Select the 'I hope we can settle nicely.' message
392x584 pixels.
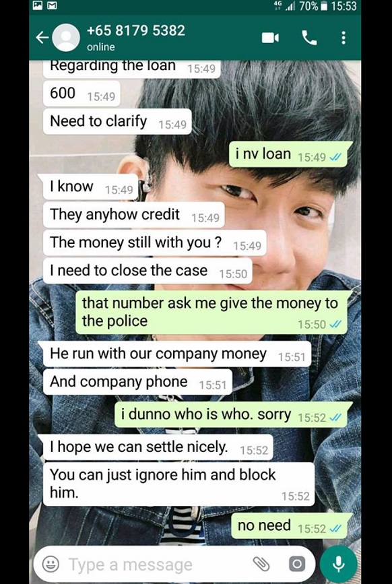click(158, 447)
